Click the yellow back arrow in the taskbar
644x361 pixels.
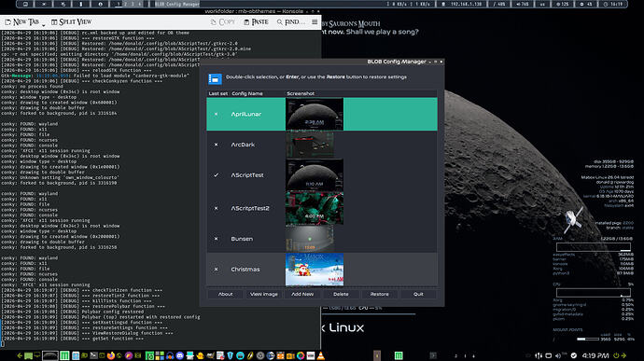[x=20, y=355]
